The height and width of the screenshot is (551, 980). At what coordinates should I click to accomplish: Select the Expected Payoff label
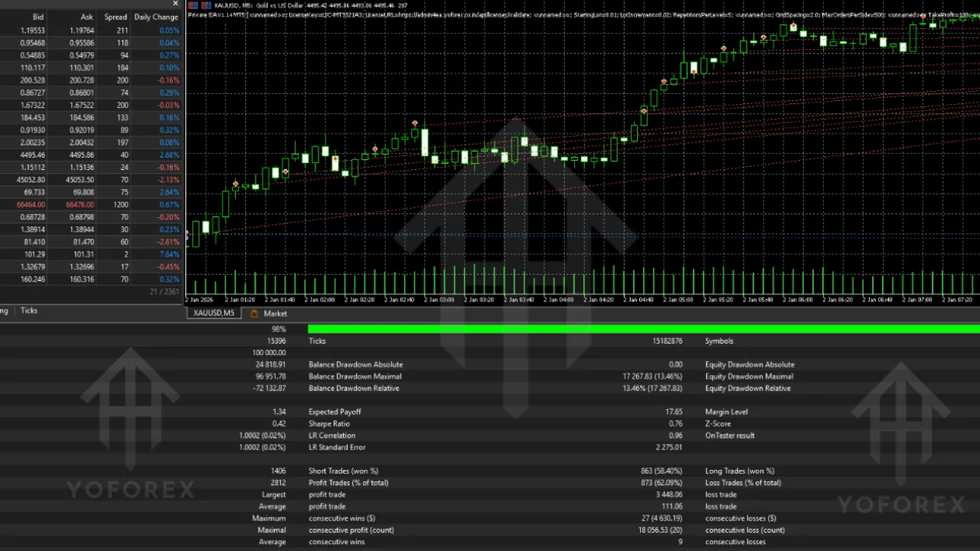335,412
